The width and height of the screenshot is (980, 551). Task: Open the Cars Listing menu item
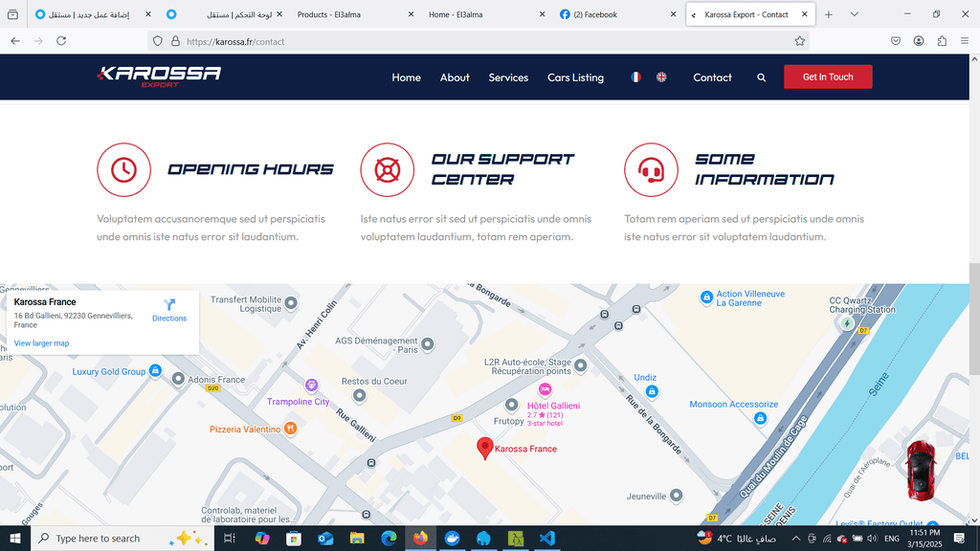coord(575,77)
